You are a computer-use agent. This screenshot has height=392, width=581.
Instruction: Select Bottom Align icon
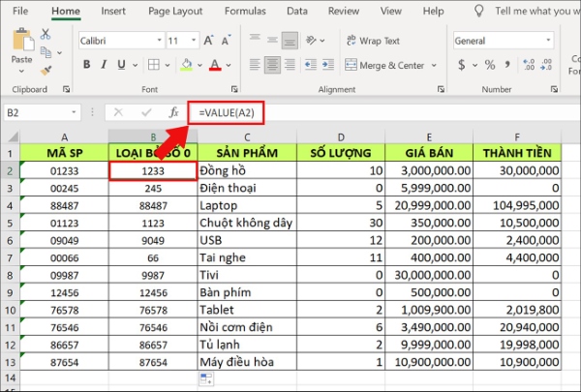(290, 40)
